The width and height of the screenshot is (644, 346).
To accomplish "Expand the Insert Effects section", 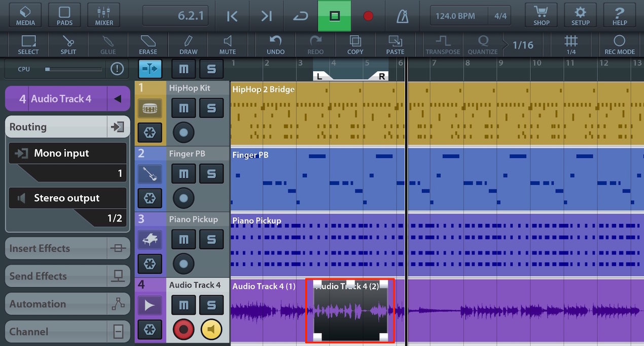I will pyautogui.click(x=67, y=248).
